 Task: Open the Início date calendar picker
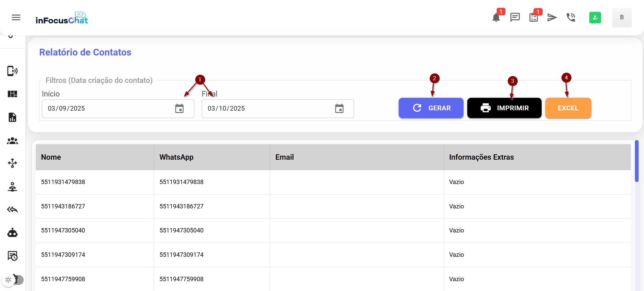pos(179,109)
